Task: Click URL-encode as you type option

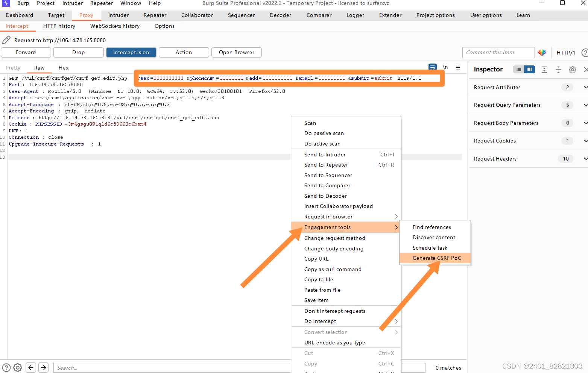Action: [346, 343]
